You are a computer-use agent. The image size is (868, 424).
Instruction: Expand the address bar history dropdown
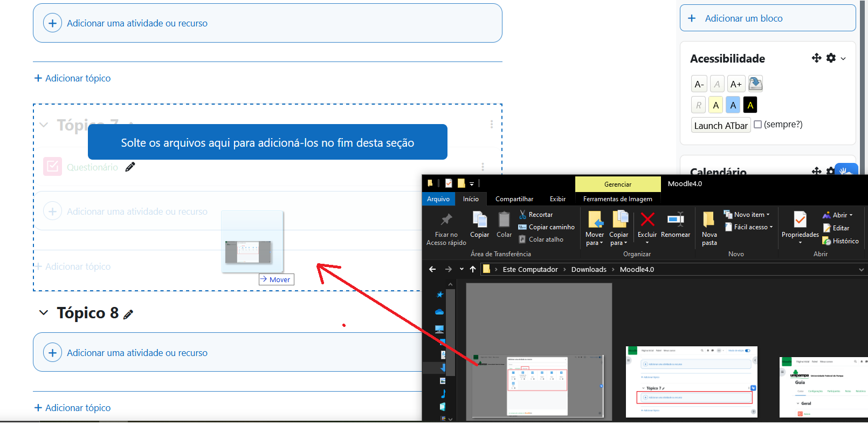pyautogui.click(x=861, y=269)
